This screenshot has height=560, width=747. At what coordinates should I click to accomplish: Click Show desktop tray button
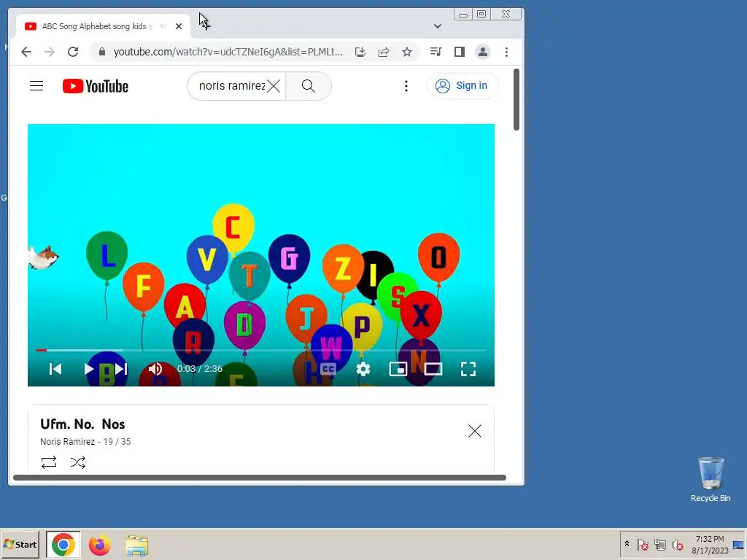[738, 545]
